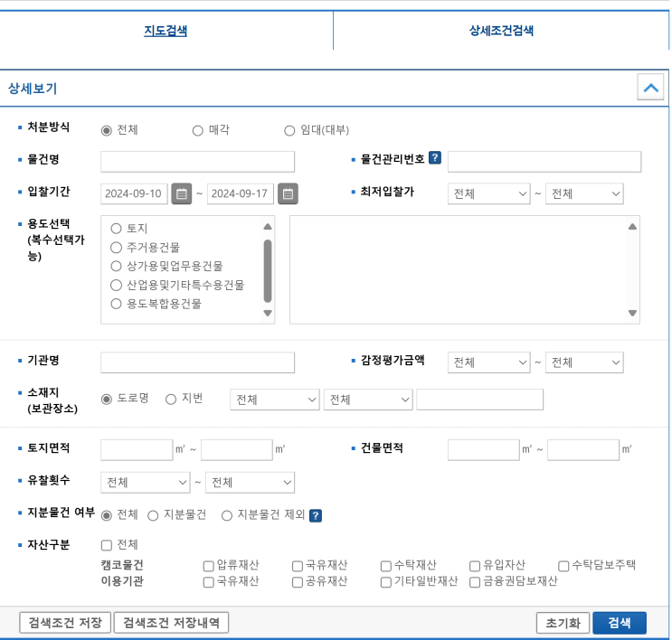Check 캠코물건 국유재산 checkbox
Screen dimensions: 672x640
(298, 566)
